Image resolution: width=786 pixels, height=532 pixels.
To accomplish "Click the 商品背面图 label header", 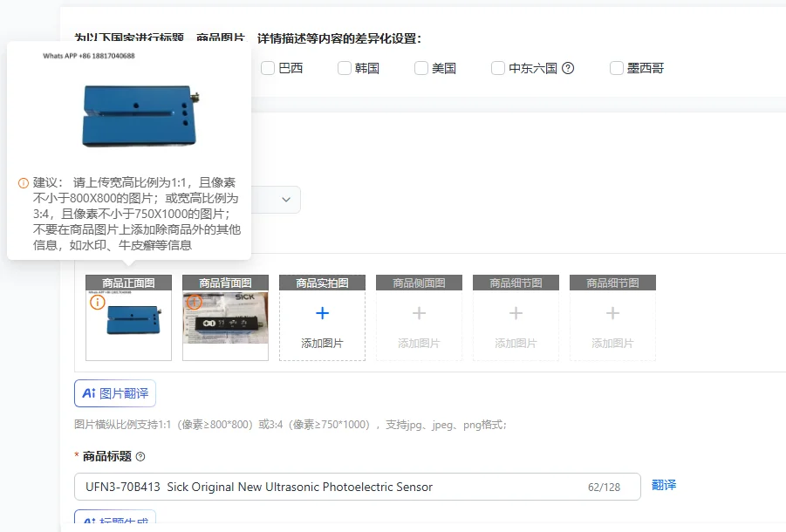I will point(226,283).
